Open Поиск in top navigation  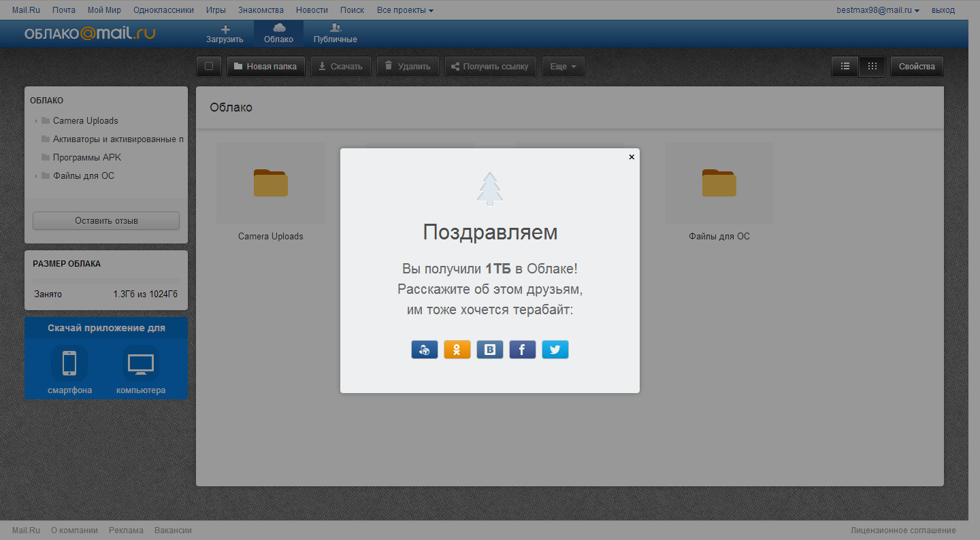tap(352, 10)
